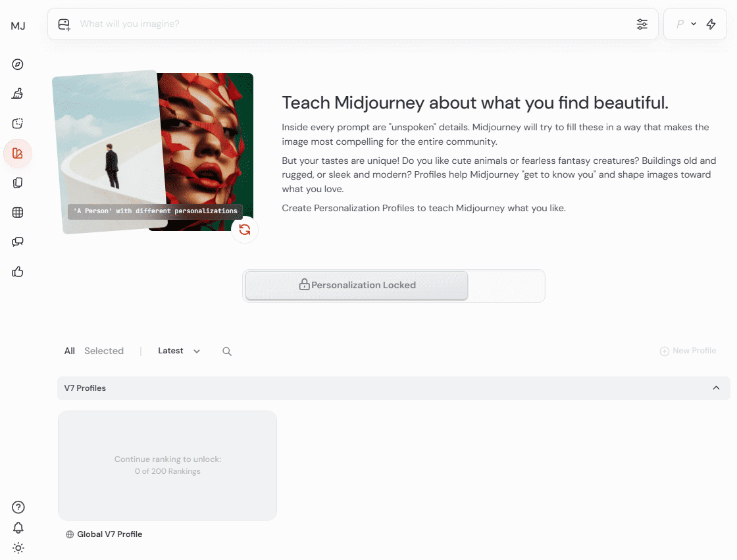Open the Organize icon in sidebar
This screenshot has width=737, height=560.
[x=18, y=183]
